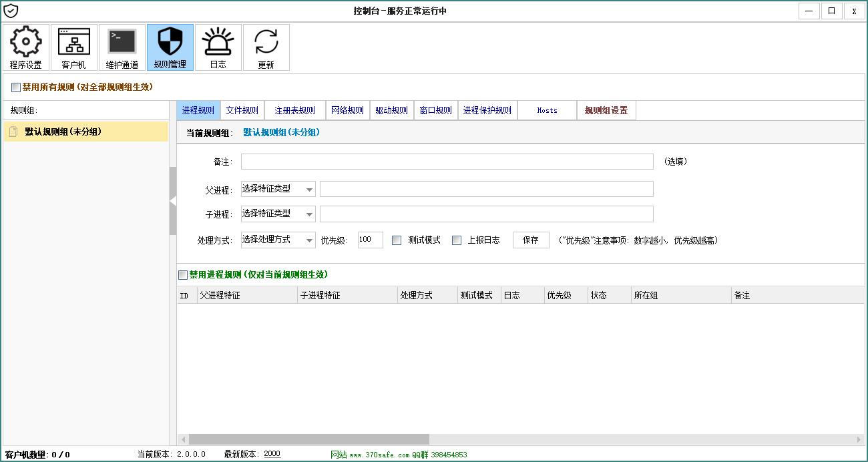This screenshot has width=868, height=462.
Task: Open 父进程 feature type dropdown
Action: [x=278, y=189]
